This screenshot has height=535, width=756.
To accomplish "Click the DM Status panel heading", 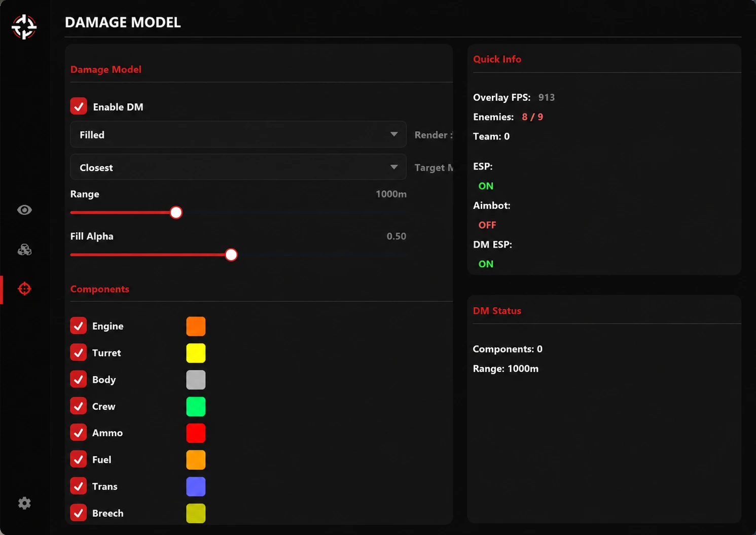I will pyautogui.click(x=497, y=310).
